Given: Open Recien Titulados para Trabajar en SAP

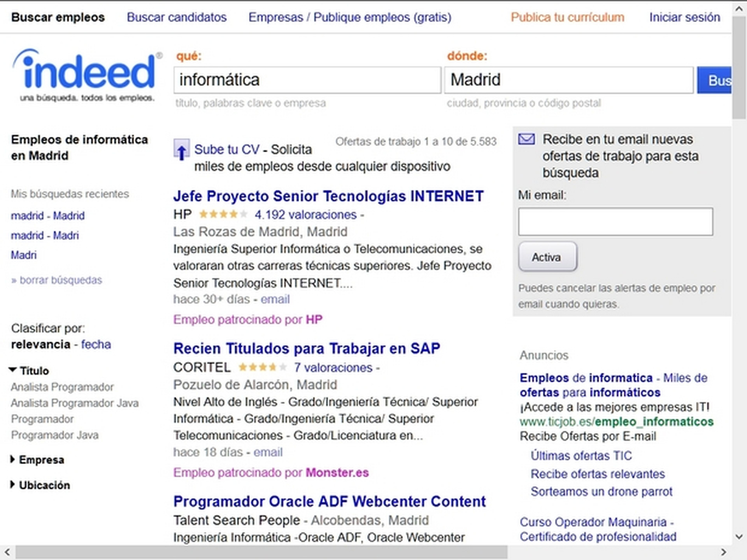Looking at the screenshot, I should (x=307, y=349).
